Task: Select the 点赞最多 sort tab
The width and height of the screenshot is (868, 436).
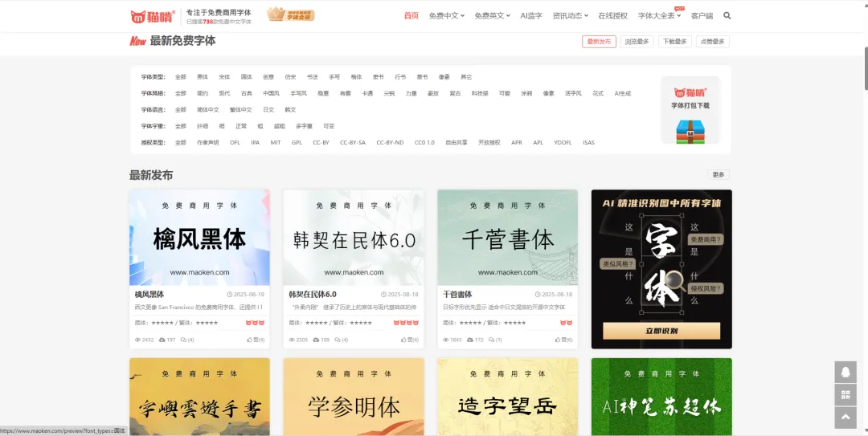Action: pyautogui.click(x=712, y=42)
